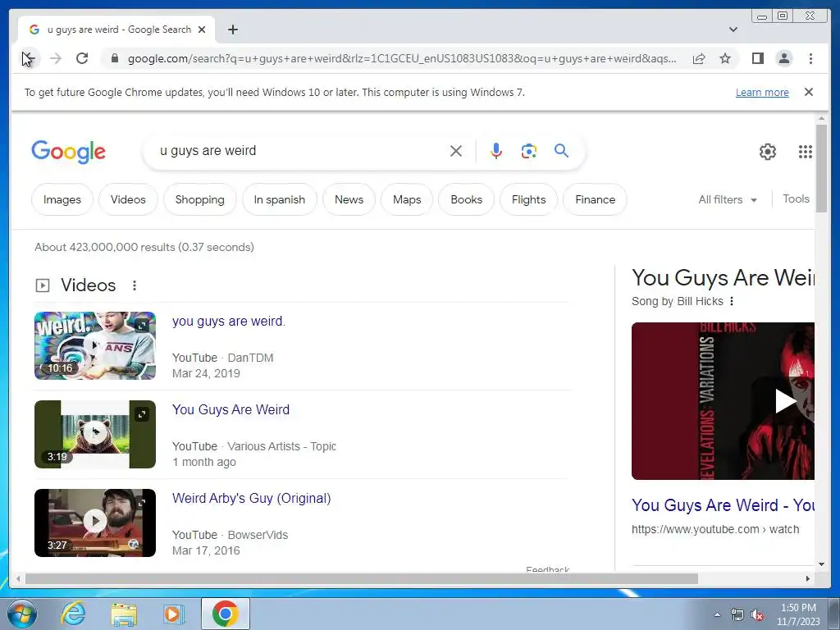Select the Images filter chip
The image size is (840, 630).
[x=62, y=199]
